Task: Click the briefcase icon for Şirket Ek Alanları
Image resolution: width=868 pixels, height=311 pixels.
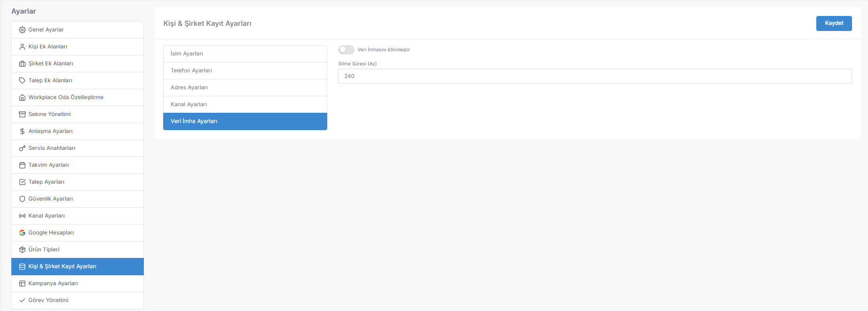Action: (x=22, y=63)
